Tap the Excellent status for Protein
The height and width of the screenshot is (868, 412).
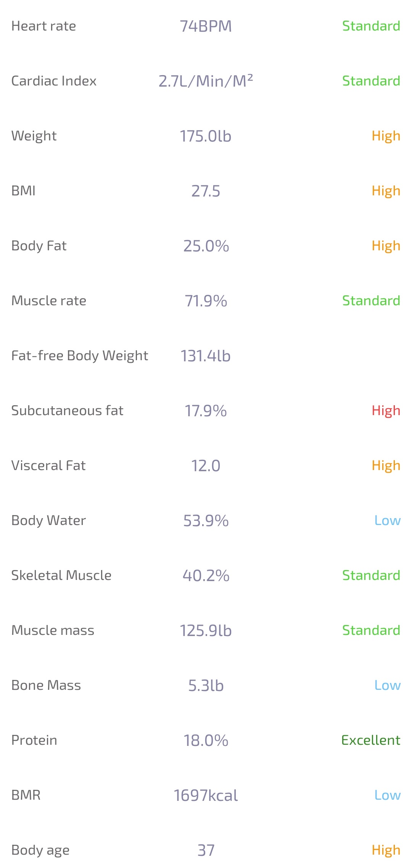[371, 740]
